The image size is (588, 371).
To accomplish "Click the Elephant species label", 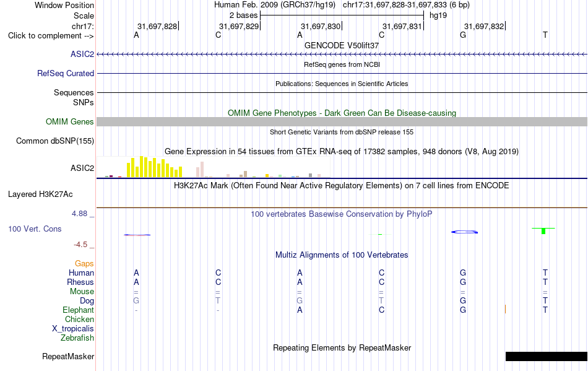I will (79, 310).
